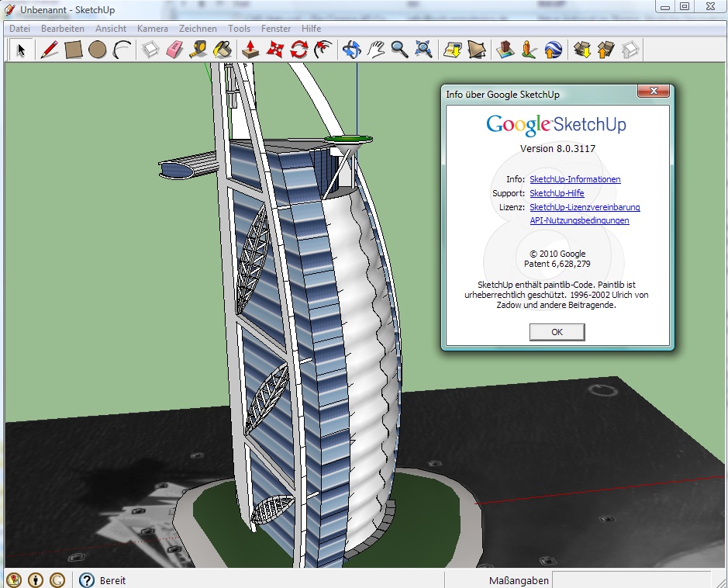Open the Tools menu
728x588 pixels.
(239, 29)
